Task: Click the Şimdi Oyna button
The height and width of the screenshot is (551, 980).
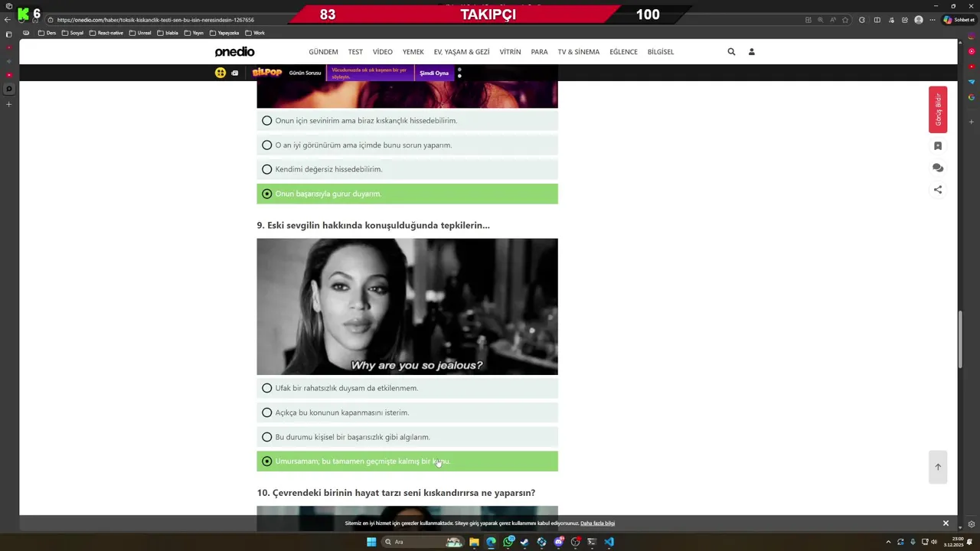Action: (x=434, y=73)
